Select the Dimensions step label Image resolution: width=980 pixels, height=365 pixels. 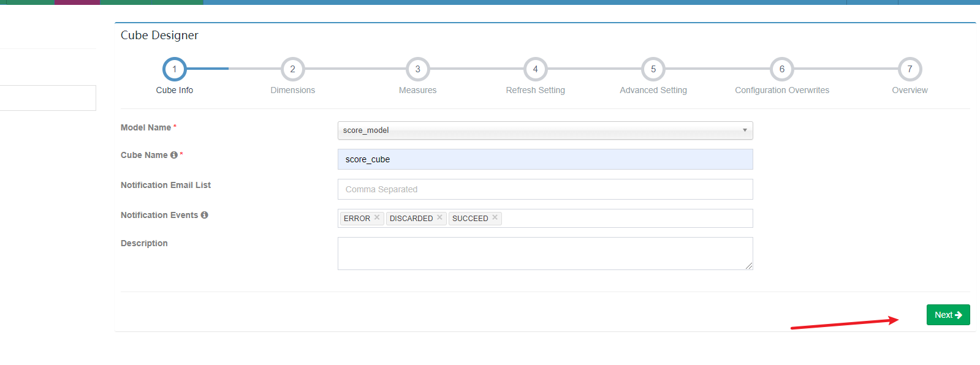pyautogui.click(x=293, y=90)
